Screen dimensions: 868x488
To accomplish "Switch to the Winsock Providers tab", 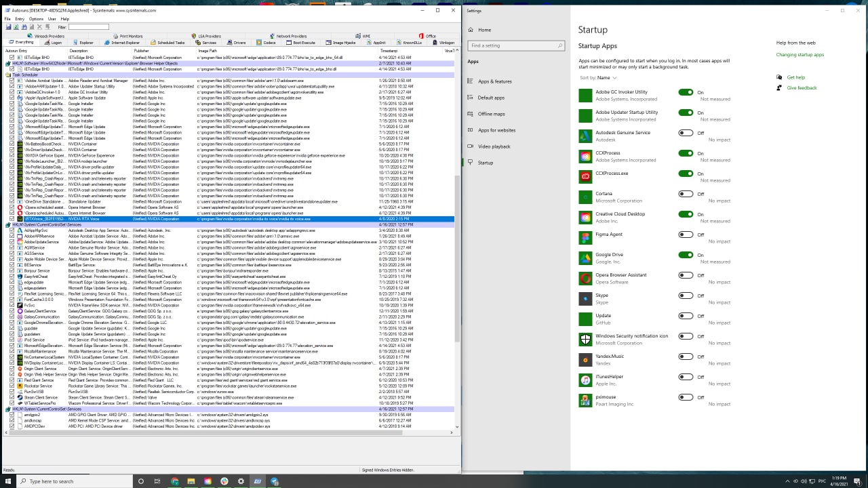I will pyautogui.click(x=46, y=36).
